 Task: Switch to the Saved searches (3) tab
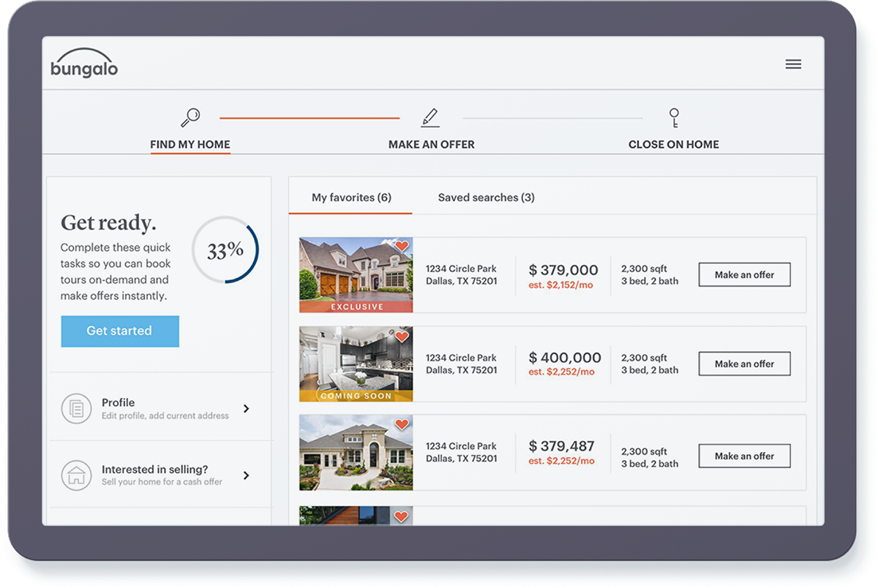click(x=487, y=197)
